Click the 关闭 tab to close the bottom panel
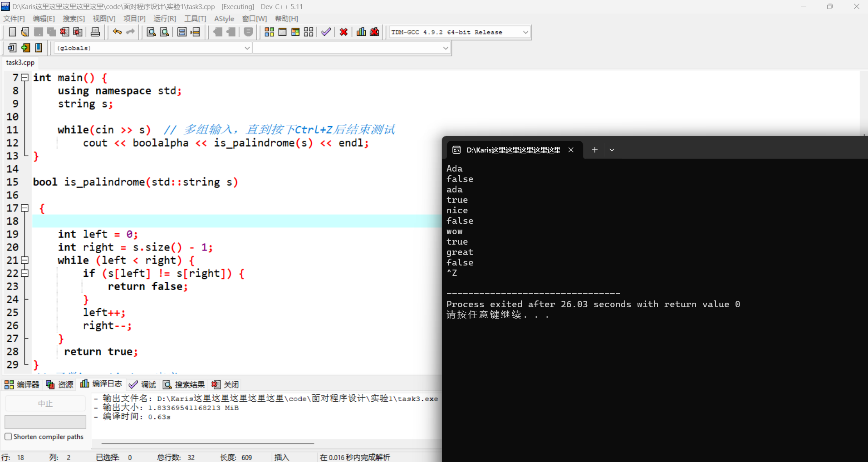This screenshot has height=462, width=868. click(225, 384)
